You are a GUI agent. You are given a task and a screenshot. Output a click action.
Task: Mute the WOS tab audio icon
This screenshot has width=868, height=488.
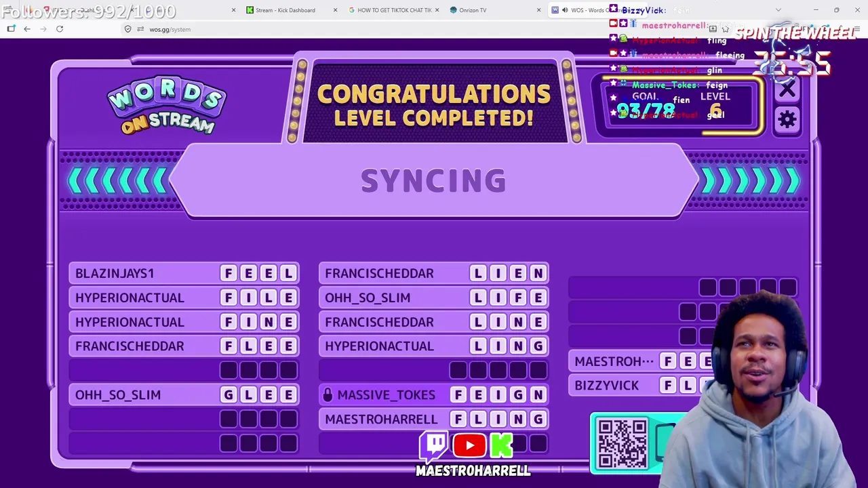[x=564, y=10]
